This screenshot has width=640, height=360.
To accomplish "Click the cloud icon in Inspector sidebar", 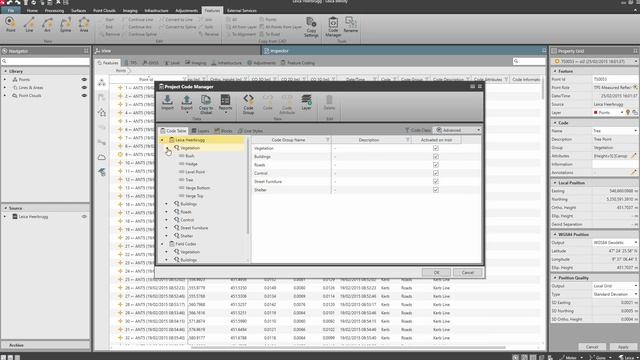I will (102, 157).
